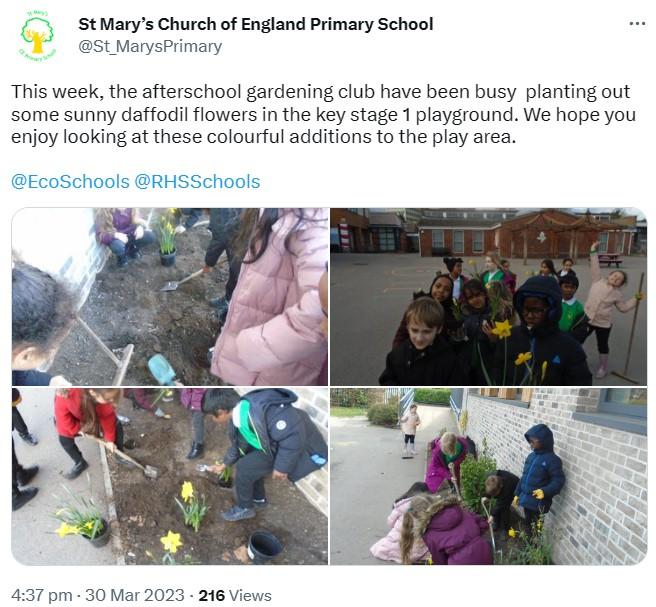The image size is (656, 607).
Task: Click the empty black plant pot in soil
Action: pos(264,546)
